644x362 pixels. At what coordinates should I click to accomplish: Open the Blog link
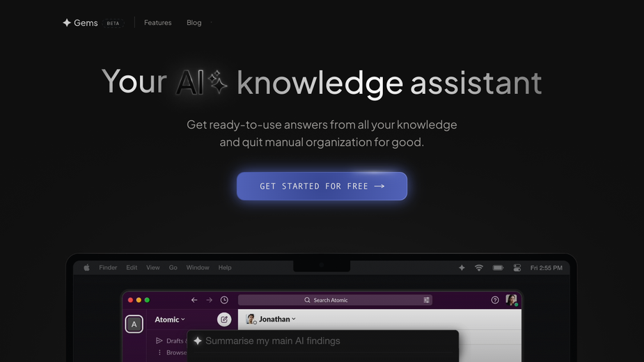pyautogui.click(x=194, y=22)
